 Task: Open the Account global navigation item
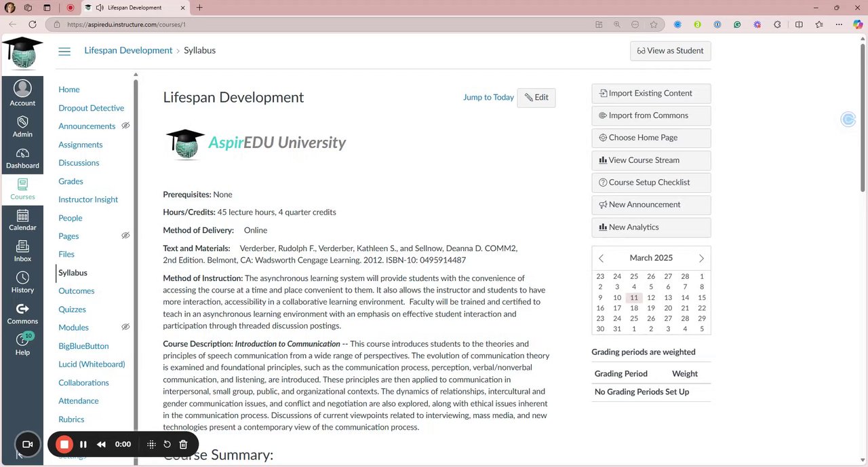(22, 93)
